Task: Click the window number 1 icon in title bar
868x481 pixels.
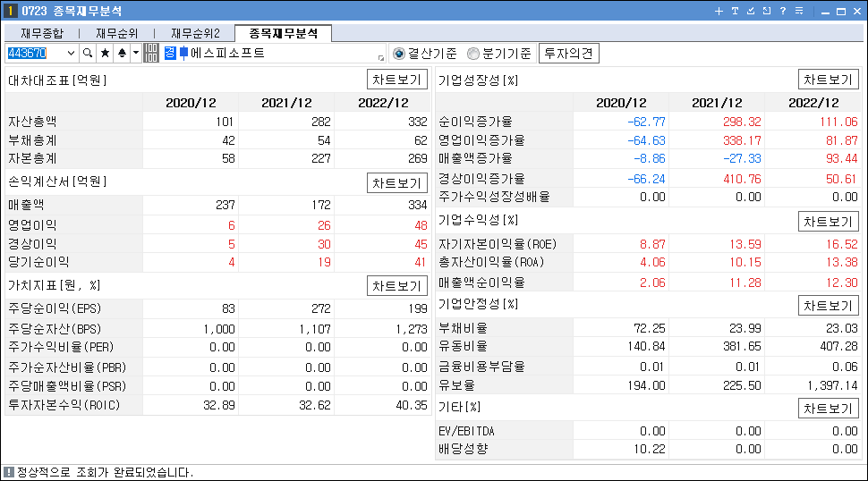Action: [x=10, y=11]
